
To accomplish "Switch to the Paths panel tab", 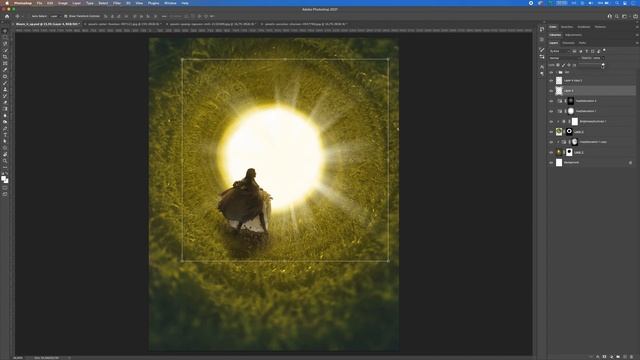I will pos(582,43).
